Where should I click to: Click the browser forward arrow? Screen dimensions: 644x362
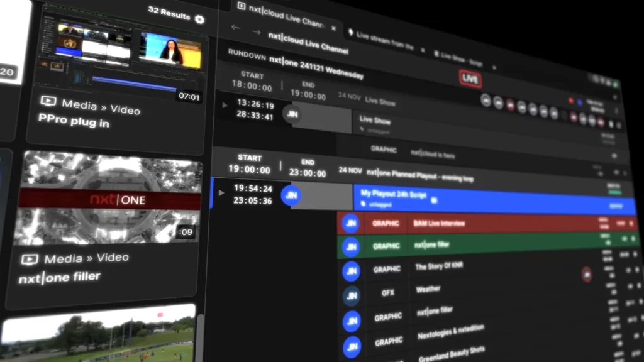pyautogui.click(x=255, y=31)
